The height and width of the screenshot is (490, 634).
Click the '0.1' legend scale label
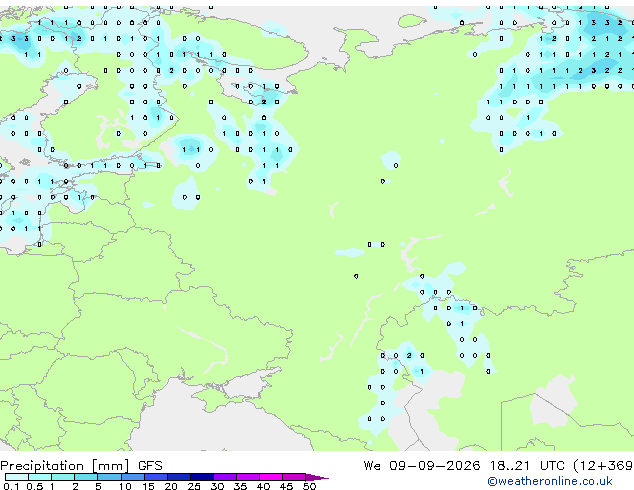(x=11, y=486)
